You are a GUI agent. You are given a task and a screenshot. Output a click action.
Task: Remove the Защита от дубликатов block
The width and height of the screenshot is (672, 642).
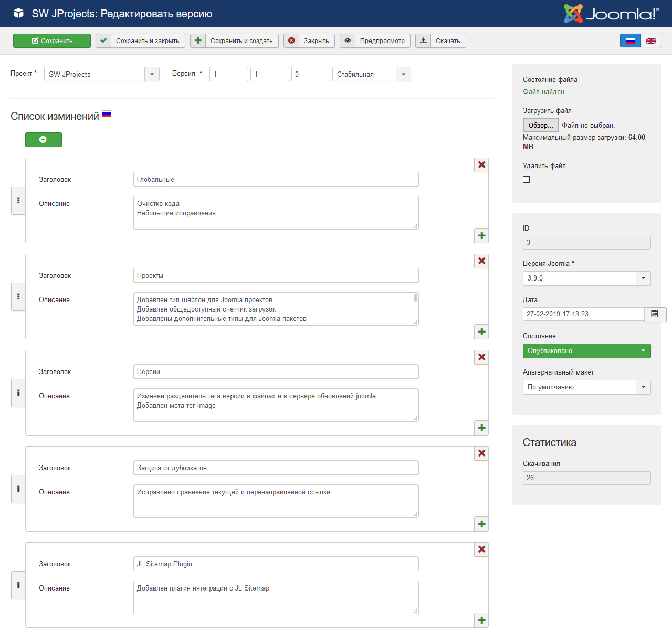[481, 453]
